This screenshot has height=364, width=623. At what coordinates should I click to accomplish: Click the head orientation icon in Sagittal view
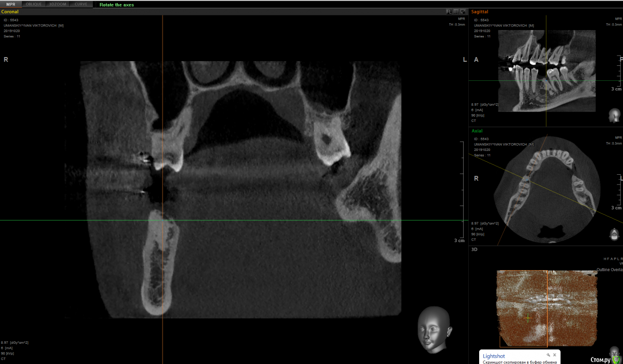tap(615, 115)
